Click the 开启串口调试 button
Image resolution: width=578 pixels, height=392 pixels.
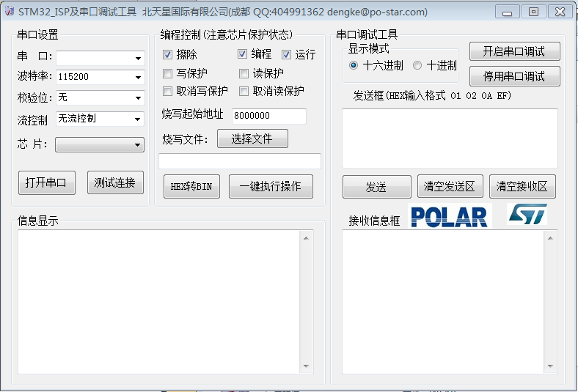tap(515, 51)
